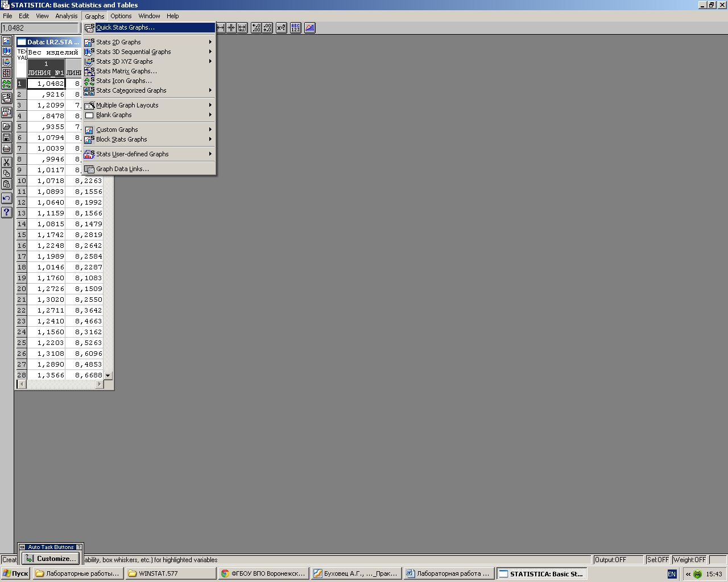Toggle Weight:OFF status bar field
The image size is (728, 582).
tap(690, 560)
